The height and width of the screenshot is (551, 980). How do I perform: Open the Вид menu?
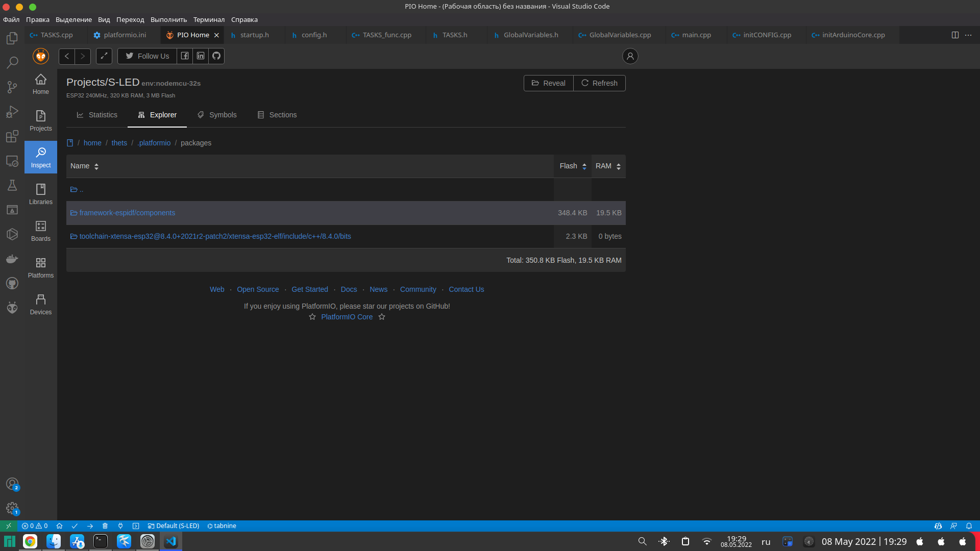[x=104, y=20]
